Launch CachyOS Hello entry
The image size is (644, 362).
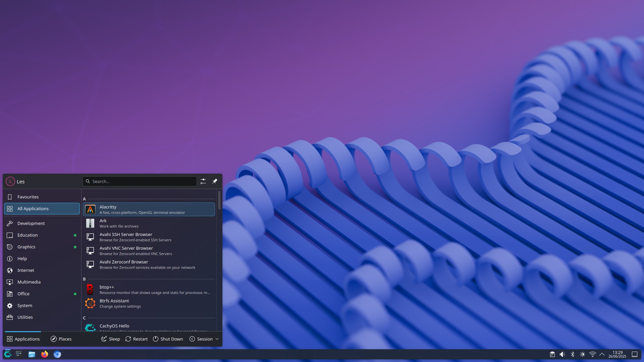(x=149, y=327)
